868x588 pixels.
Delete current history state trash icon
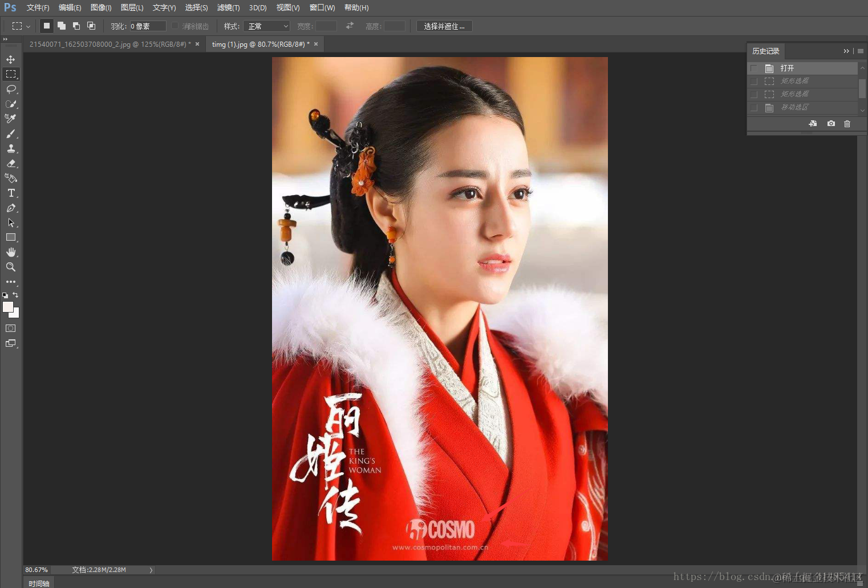click(847, 124)
